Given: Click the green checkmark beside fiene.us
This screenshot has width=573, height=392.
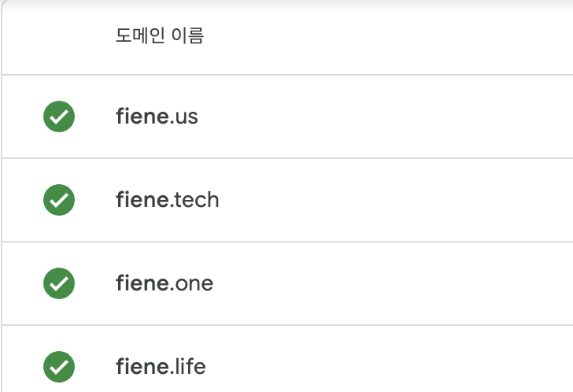Looking at the screenshot, I should point(59,116).
